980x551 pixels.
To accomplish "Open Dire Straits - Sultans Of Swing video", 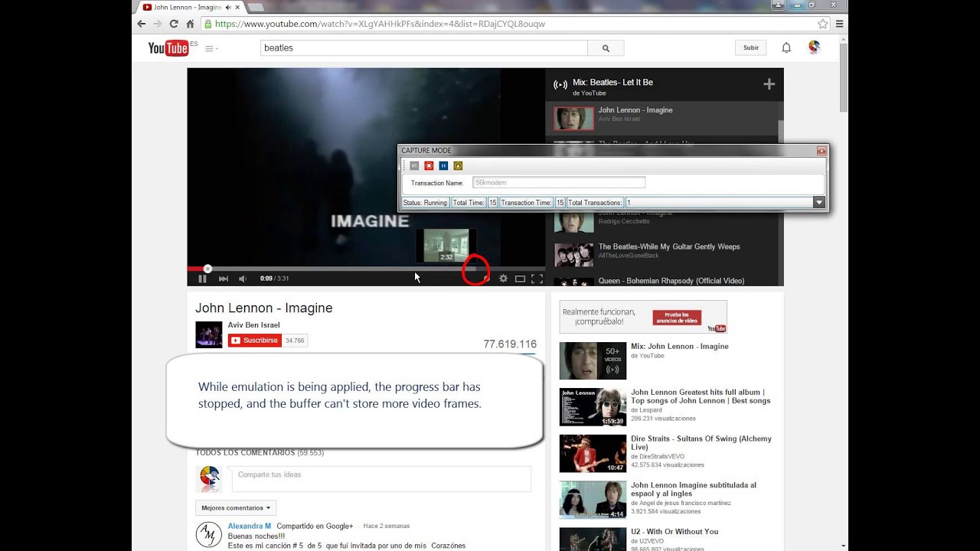I will click(701, 442).
